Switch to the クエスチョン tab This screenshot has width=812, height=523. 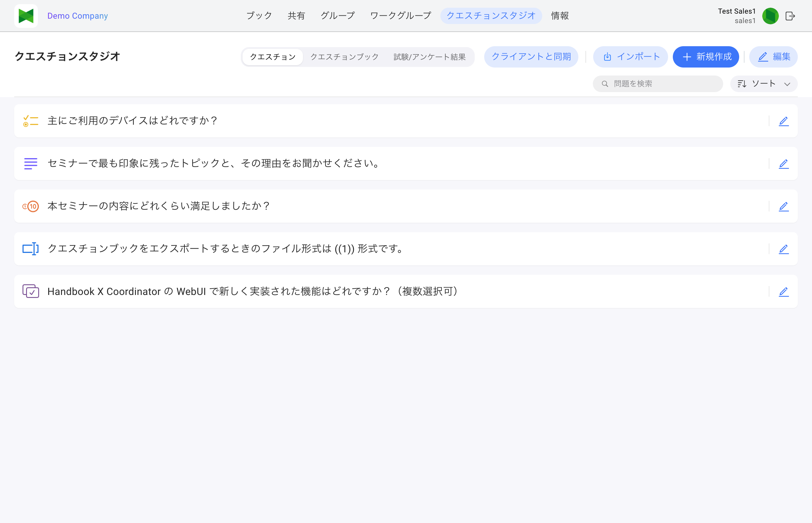coord(273,57)
